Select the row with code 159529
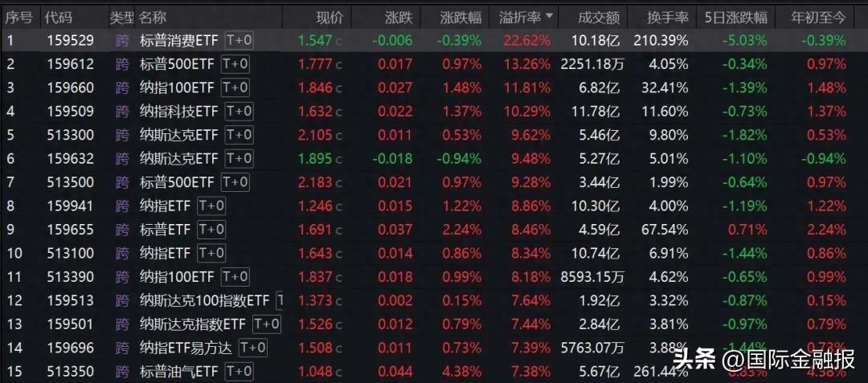This screenshot has height=383, width=868. click(70, 40)
